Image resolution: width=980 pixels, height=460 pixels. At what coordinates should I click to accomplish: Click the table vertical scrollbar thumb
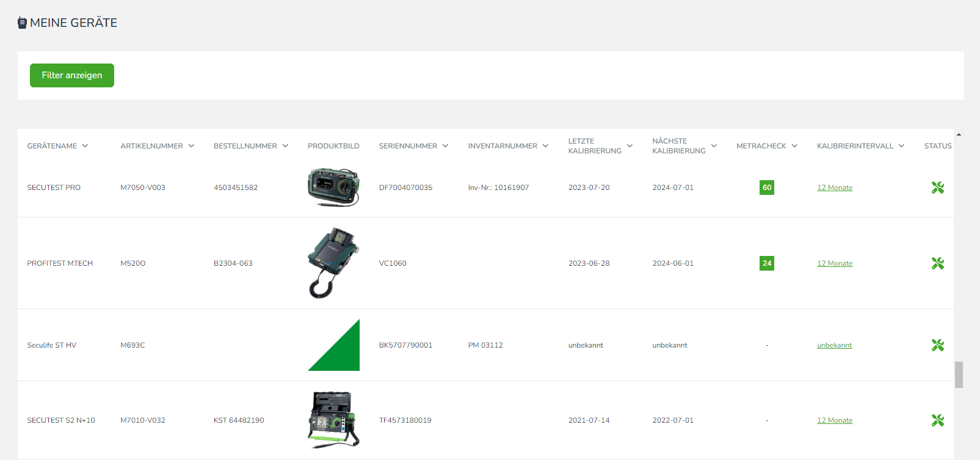959,374
